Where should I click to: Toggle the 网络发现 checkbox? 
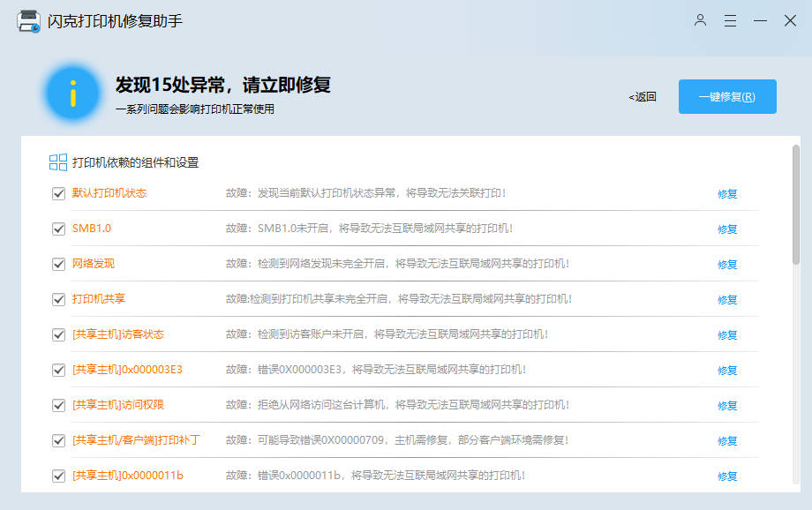59,264
